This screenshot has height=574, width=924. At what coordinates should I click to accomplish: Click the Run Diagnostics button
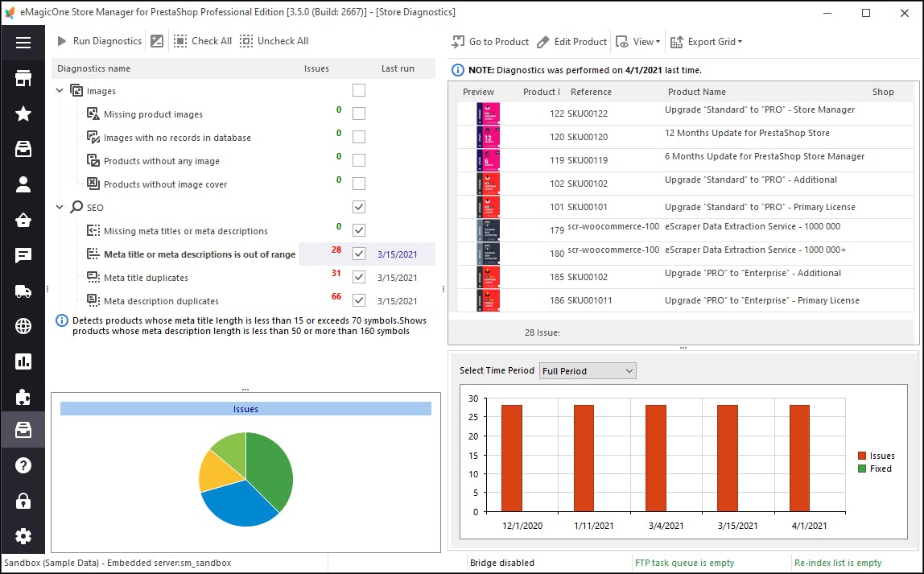click(99, 41)
